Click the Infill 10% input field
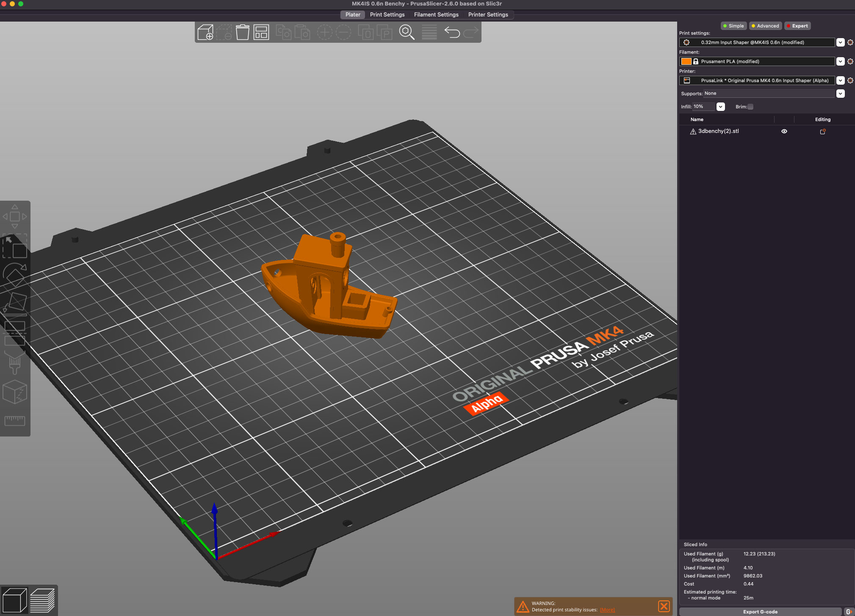Viewport: 855px width, 616px height. (703, 107)
